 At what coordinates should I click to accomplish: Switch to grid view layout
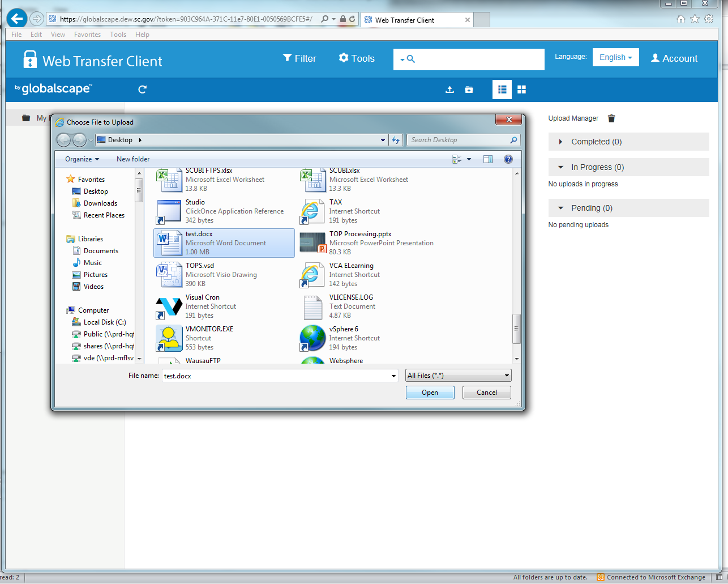click(x=522, y=89)
